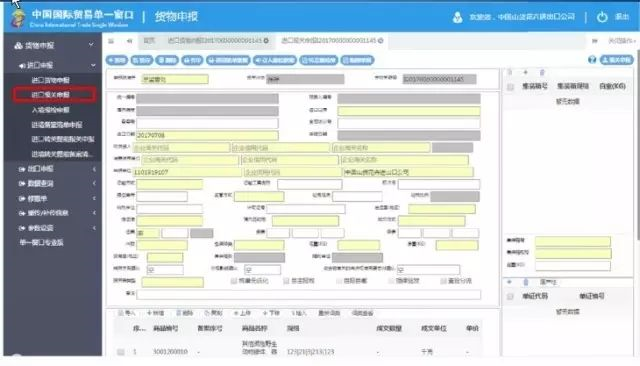Click the hamburger menu toggle icon
This screenshot has height=366, width=640.
(x=111, y=41)
